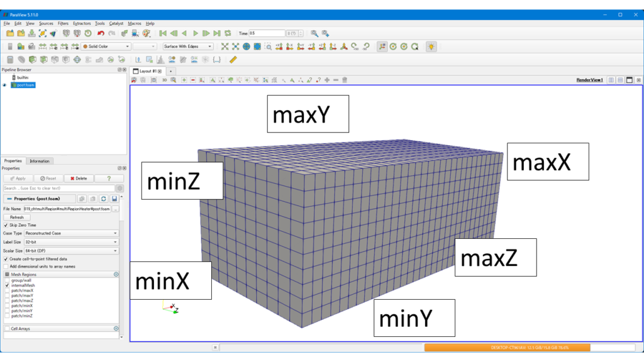Click the Undo arrow icon
The image size is (644, 362).
(x=101, y=33)
